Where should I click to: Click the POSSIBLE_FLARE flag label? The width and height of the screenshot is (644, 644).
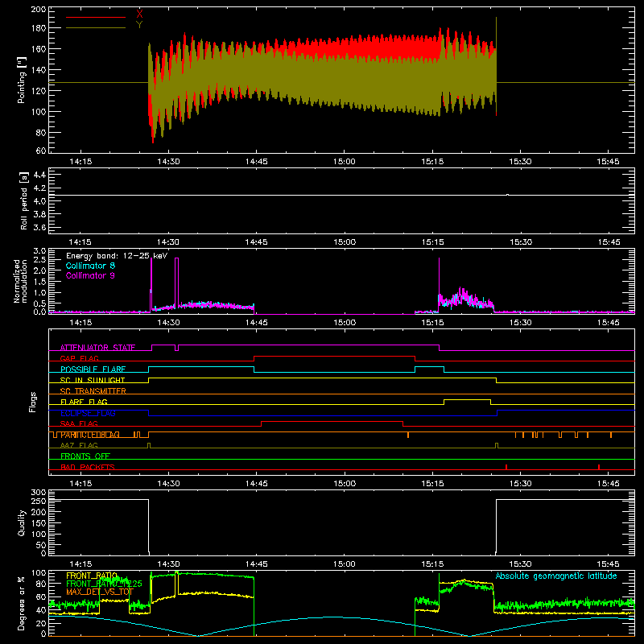93,369
